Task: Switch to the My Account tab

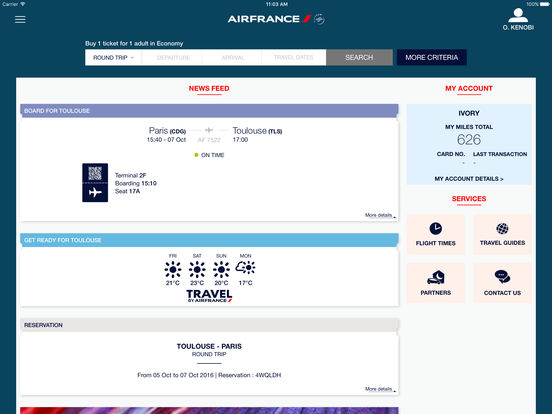Action: (x=469, y=89)
